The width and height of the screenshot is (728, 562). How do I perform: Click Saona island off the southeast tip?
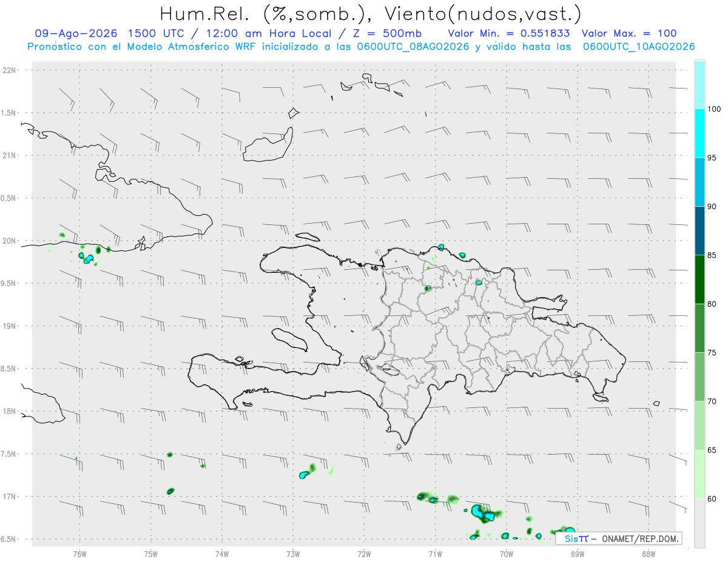click(x=601, y=397)
